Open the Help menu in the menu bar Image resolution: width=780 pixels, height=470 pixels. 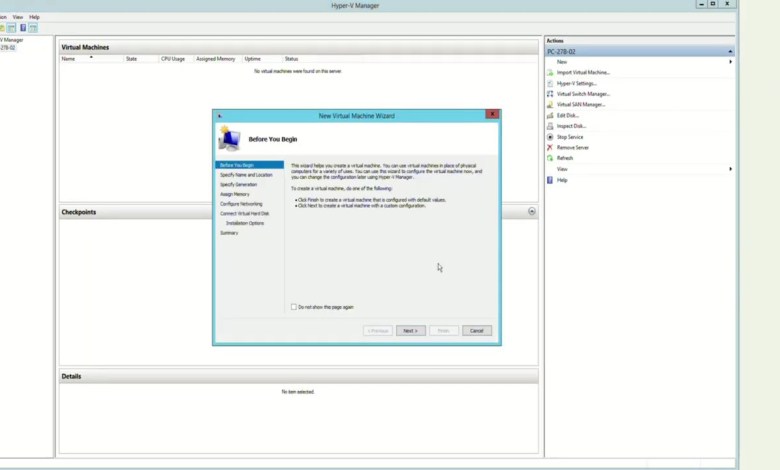pyautogui.click(x=34, y=17)
